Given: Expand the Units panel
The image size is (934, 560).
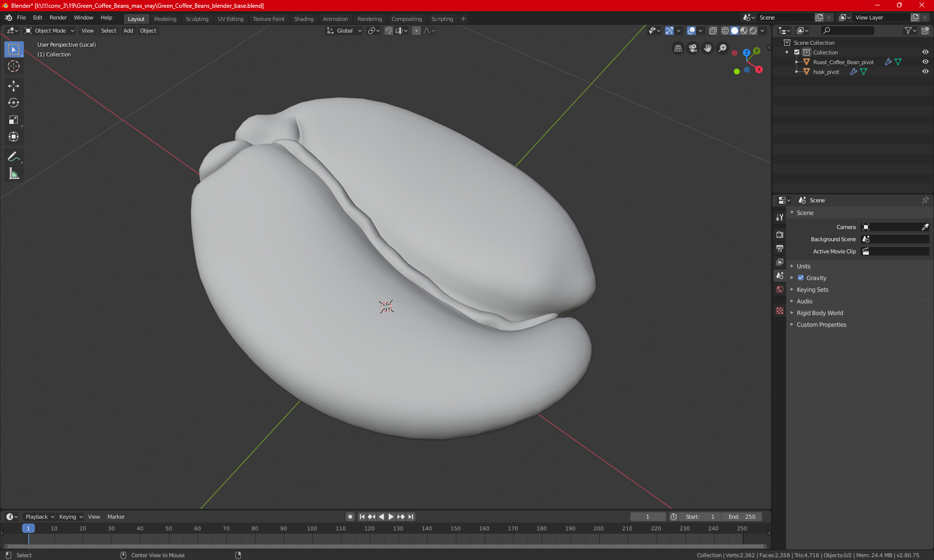Looking at the screenshot, I should (x=803, y=266).
